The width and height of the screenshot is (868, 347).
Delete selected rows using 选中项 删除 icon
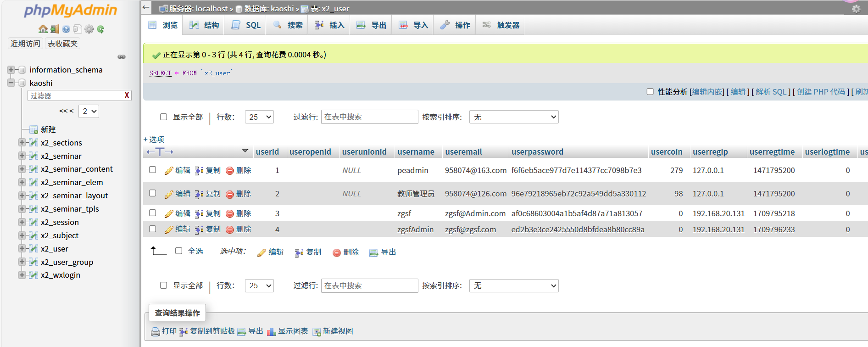pyautogui.click(x=337, y=252)
